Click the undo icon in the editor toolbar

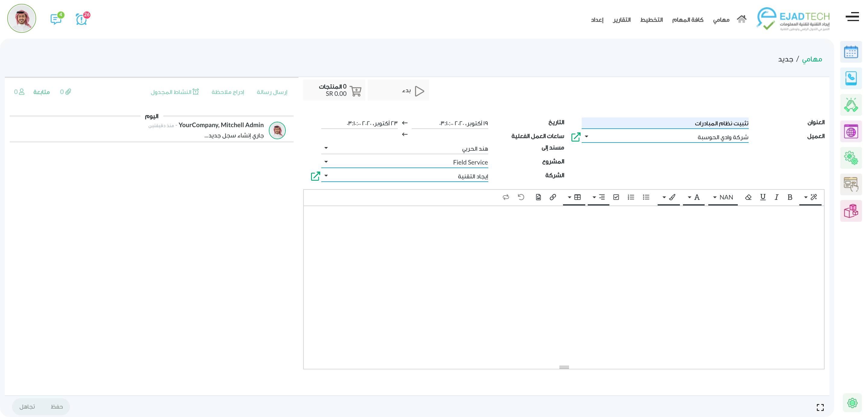(521, 197)
